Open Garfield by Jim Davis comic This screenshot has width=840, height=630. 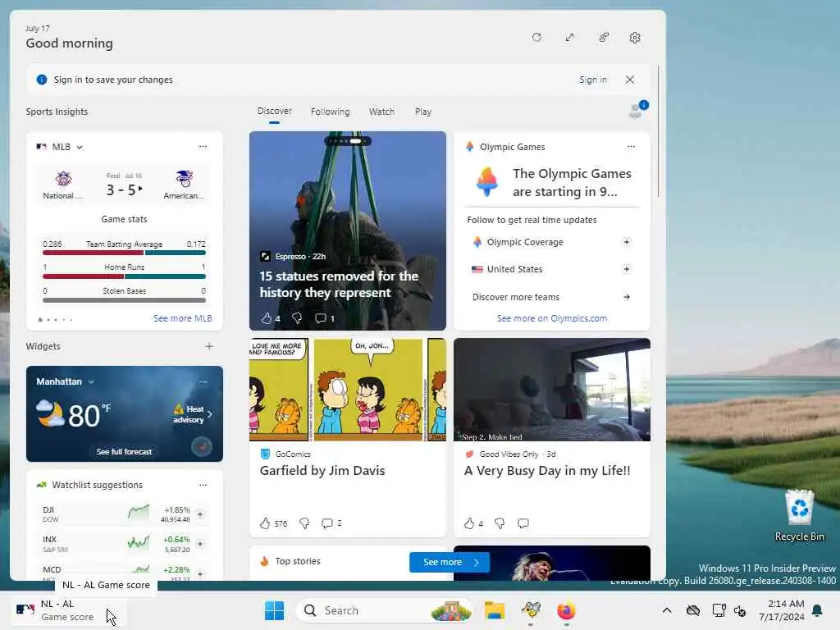coord(322,470)
